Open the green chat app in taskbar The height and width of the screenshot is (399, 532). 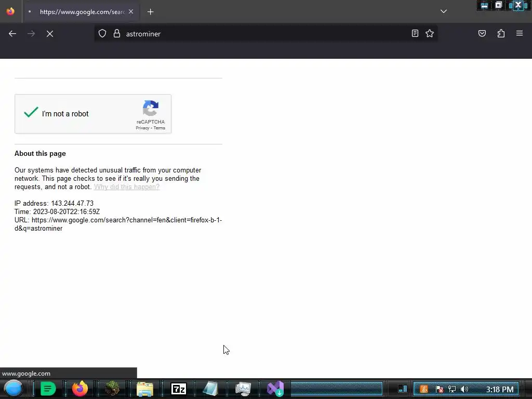point(48,389)
